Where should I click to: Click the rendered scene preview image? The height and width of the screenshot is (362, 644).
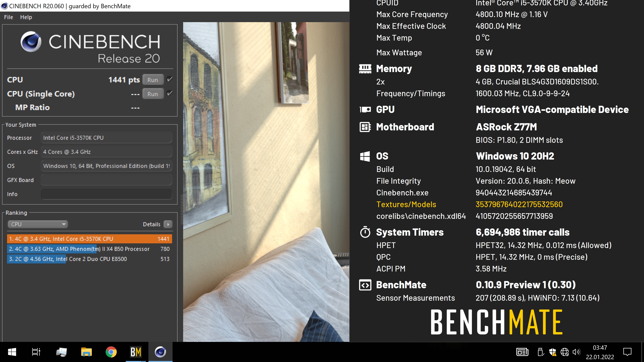tap(266, 182)
